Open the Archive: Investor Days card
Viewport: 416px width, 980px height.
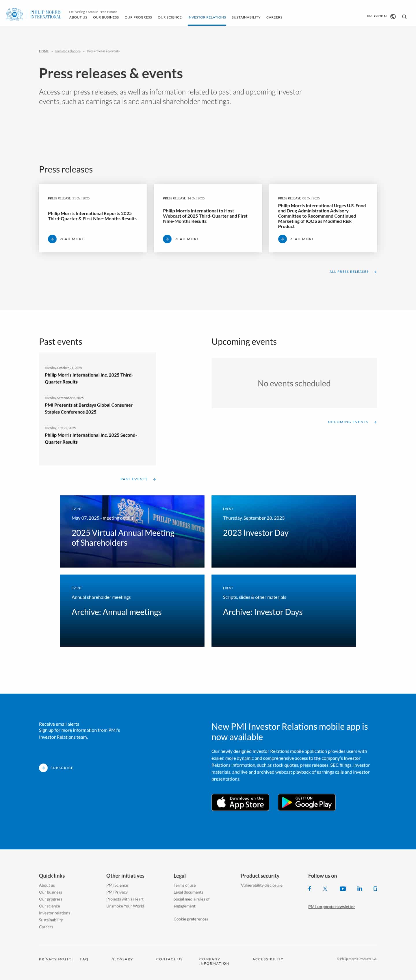coord(284,611)
